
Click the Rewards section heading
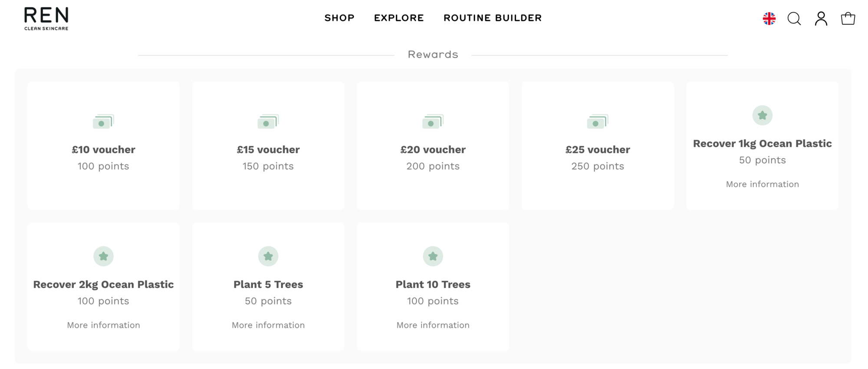tap(433, 55)
